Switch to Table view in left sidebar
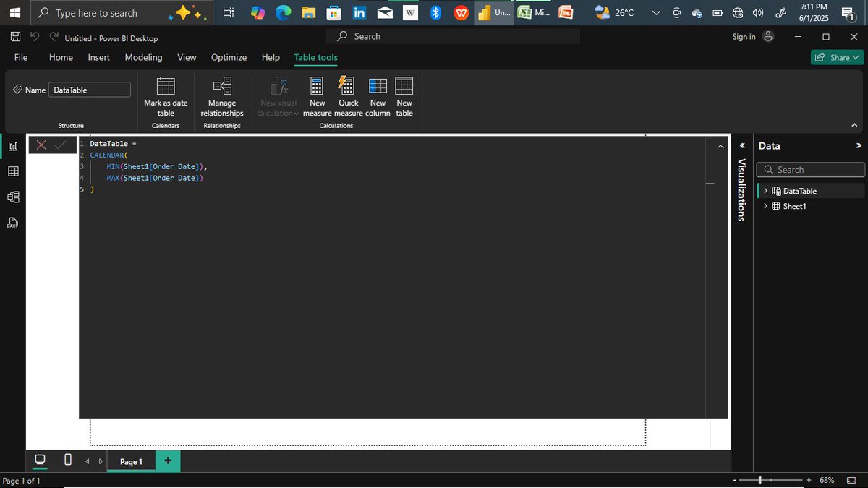This screenshot has width=868, height=488. 13,171
